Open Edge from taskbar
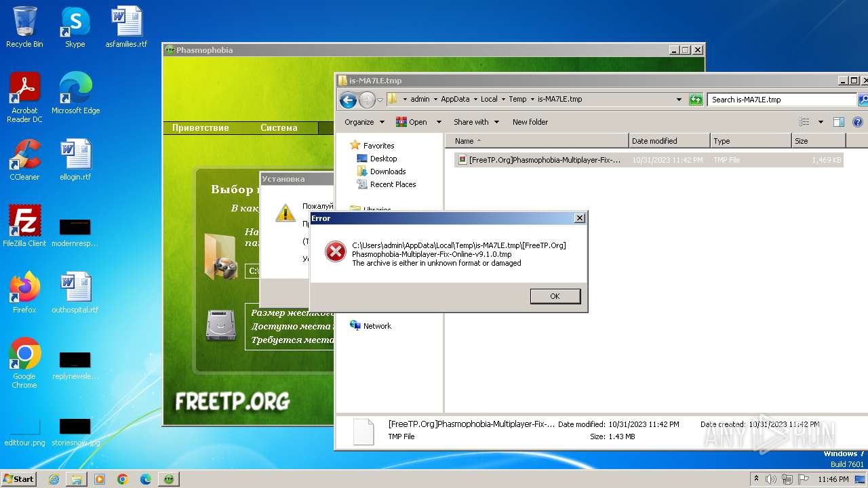868x488 pixels. click(x=146, y=479)
